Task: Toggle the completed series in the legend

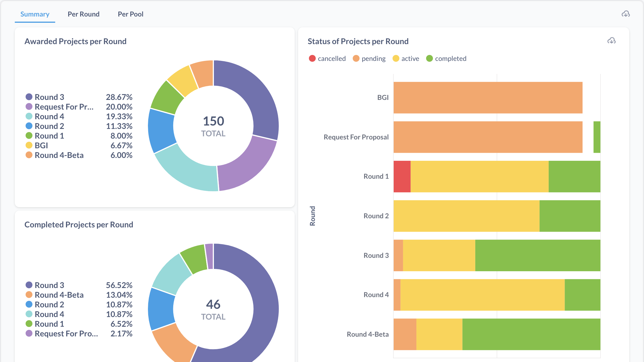Action: [446, 59]
